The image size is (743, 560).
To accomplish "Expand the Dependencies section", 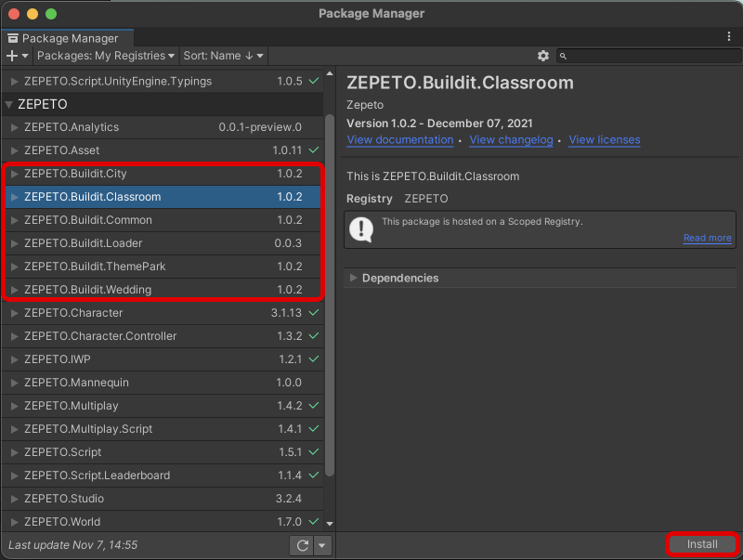I will tap(353, 278).
